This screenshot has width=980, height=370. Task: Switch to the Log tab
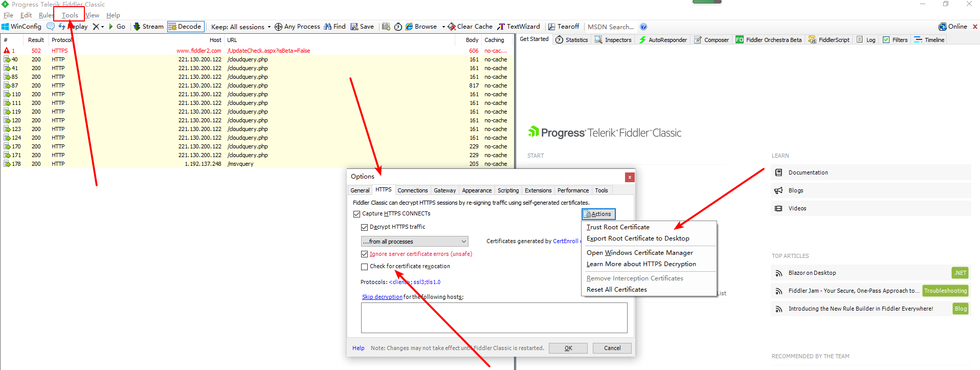tap(866, 40)
